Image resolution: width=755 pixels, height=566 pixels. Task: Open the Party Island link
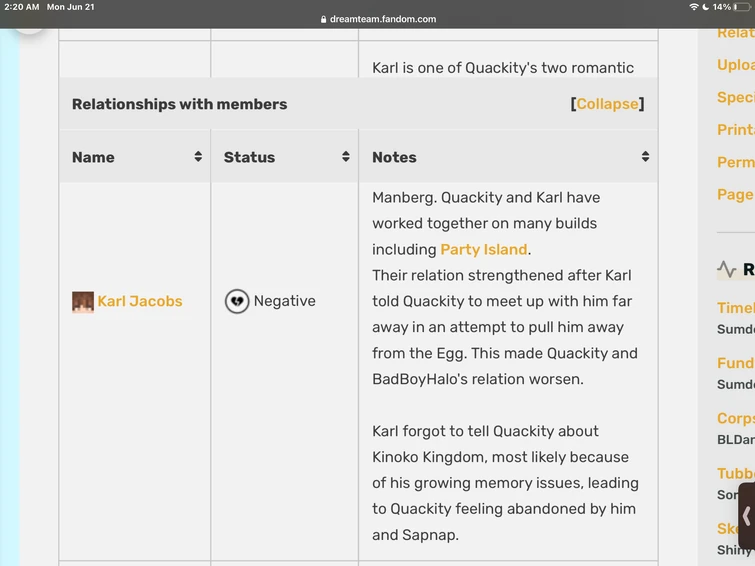point(485,249)
